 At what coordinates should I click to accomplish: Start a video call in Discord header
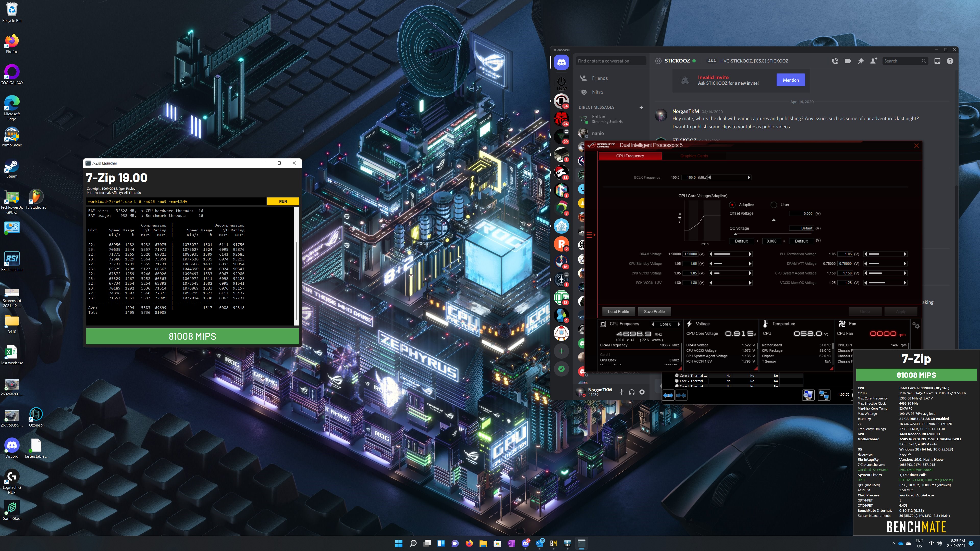tap(848, 61)
